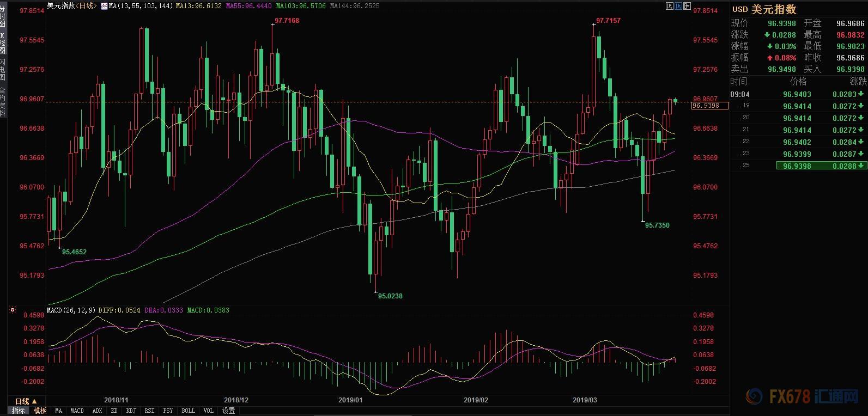Apply the VOL indicator
The height and width of the screenshot is (416, 868).
[x=208, y=411]
